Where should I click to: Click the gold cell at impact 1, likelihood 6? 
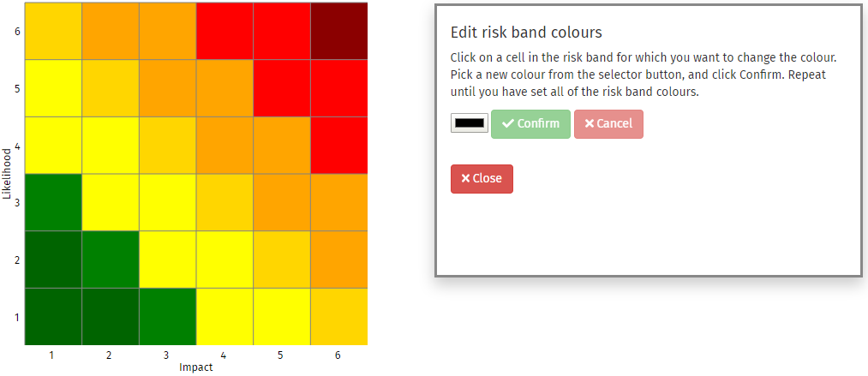coord(53,32)
